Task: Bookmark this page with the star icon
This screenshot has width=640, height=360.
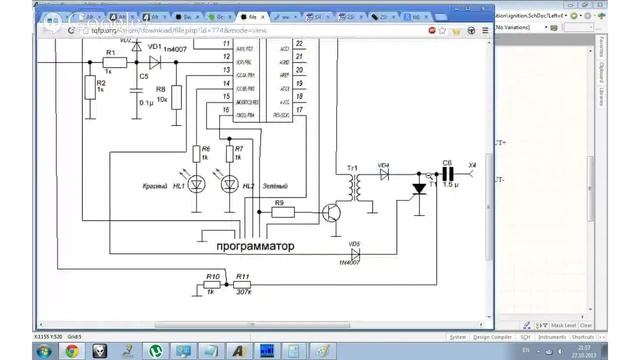Action: 442,30
